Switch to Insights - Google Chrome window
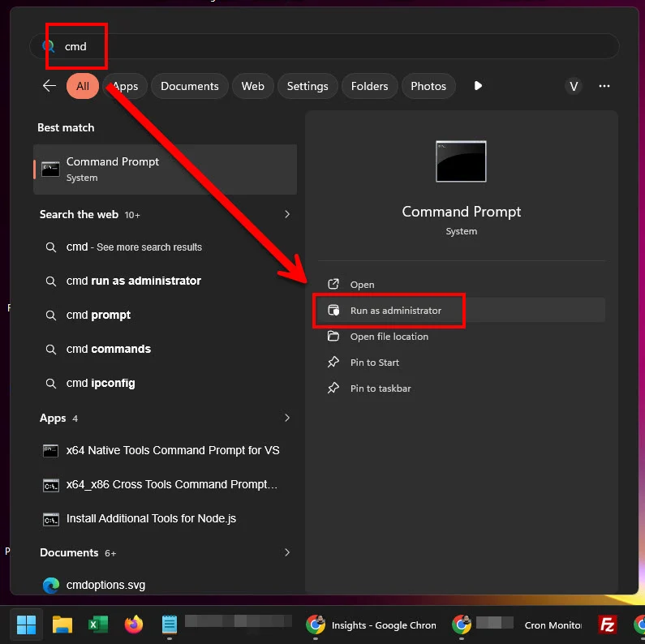Viewport: 645px width, 644px height. 371,625
